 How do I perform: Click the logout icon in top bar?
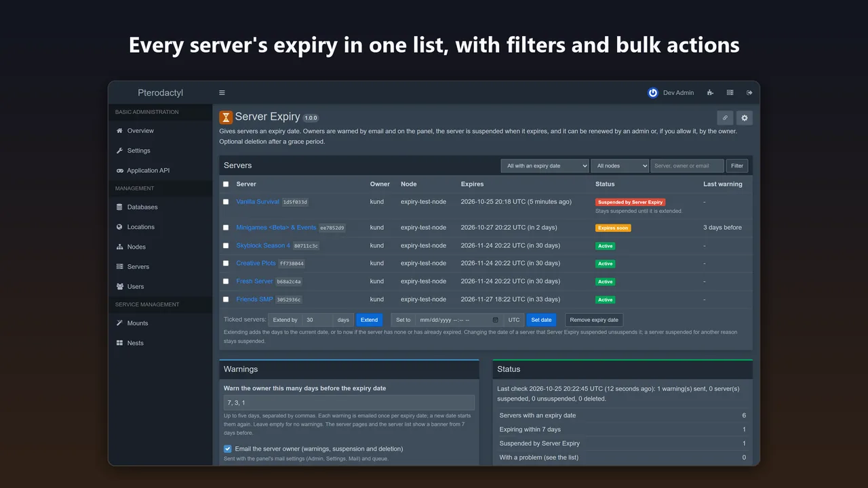point(749,93)
